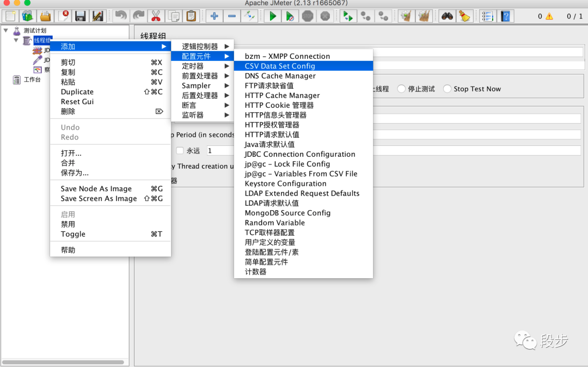
Task: Select the Stop Test Now radio button
Action: [x=447, y=89]
